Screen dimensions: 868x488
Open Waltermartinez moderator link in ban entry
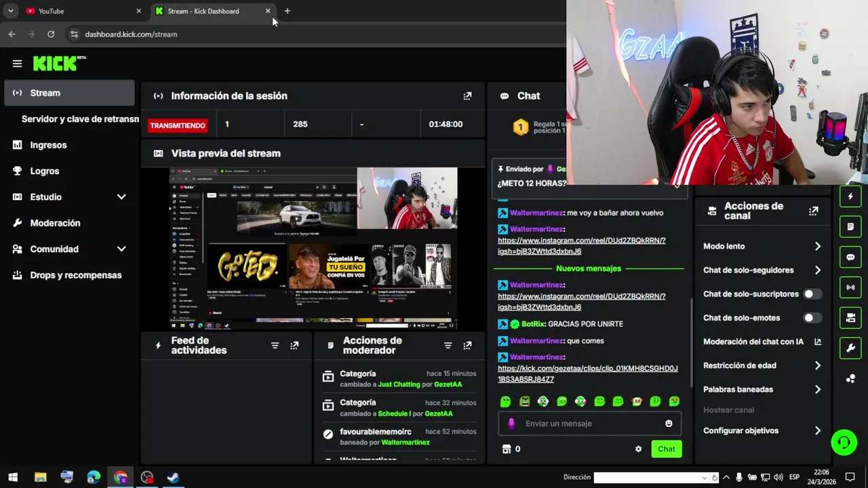[406, 443]
